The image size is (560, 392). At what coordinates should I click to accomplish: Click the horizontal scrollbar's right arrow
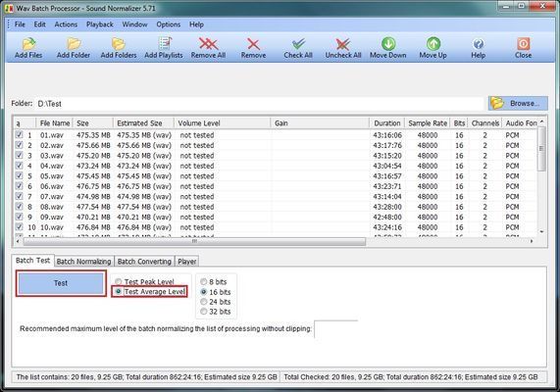532,241
